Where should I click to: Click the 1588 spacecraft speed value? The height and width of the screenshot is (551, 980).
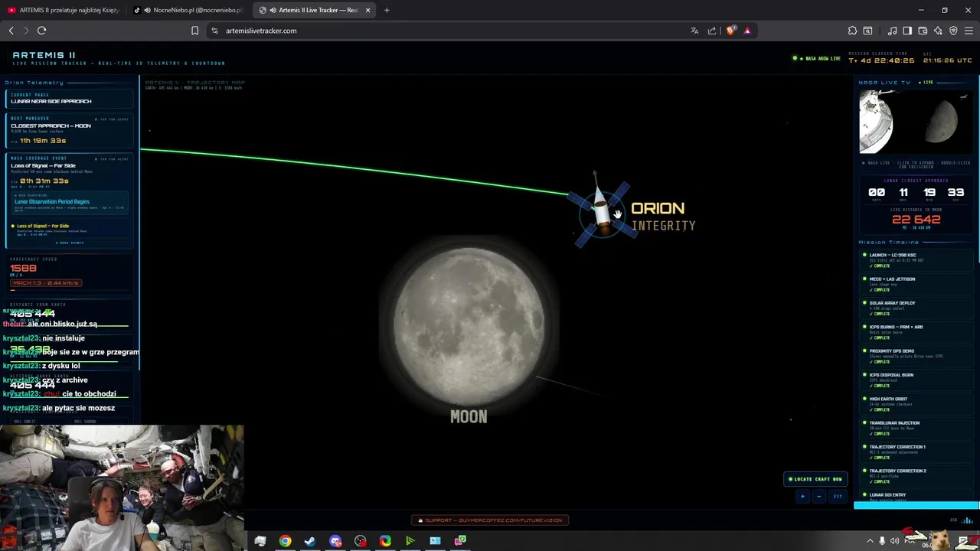pos(24,269)
